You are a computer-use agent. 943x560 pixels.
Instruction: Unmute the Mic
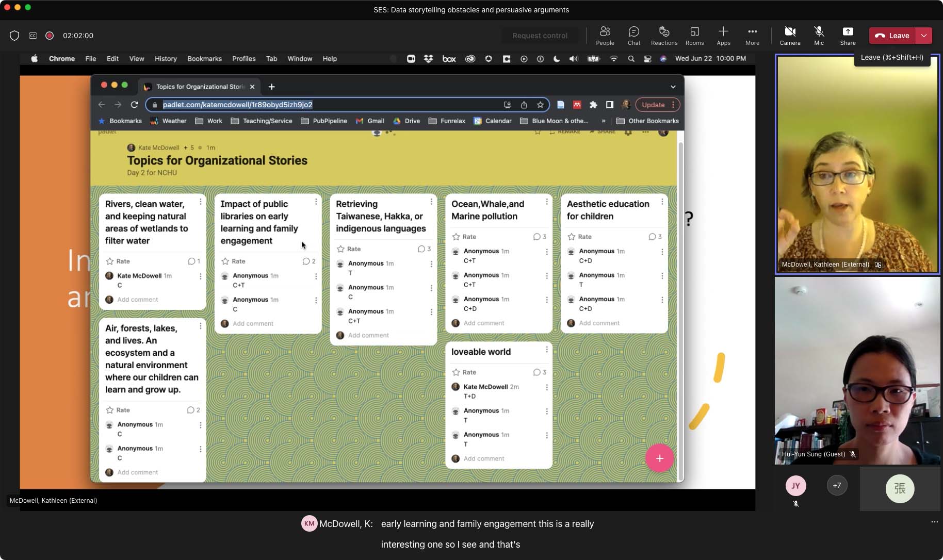819,36
